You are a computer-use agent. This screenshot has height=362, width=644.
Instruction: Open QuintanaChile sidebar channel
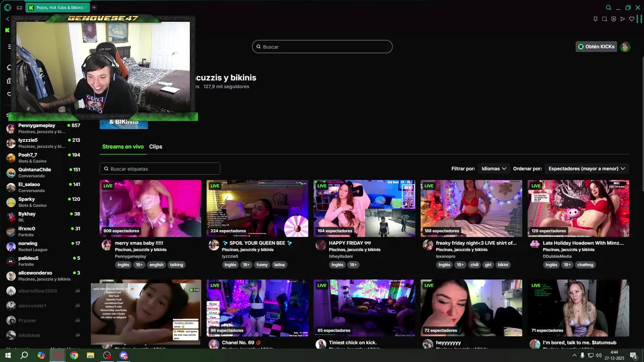(43, 172)
